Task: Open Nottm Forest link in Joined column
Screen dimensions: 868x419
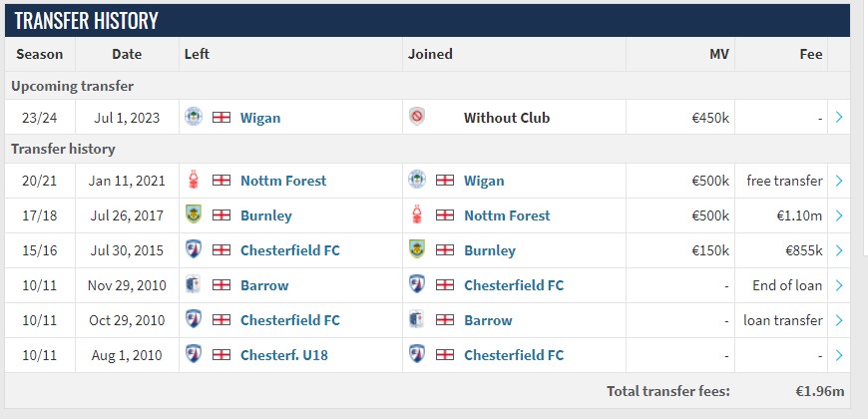Action: [507, 215]
